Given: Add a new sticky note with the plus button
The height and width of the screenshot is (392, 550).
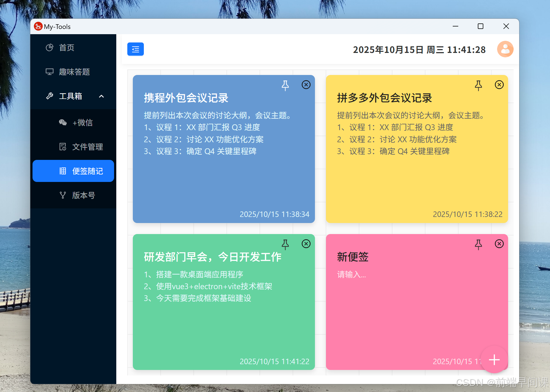Looking at the screenshot, I should [x=494, y=360].
